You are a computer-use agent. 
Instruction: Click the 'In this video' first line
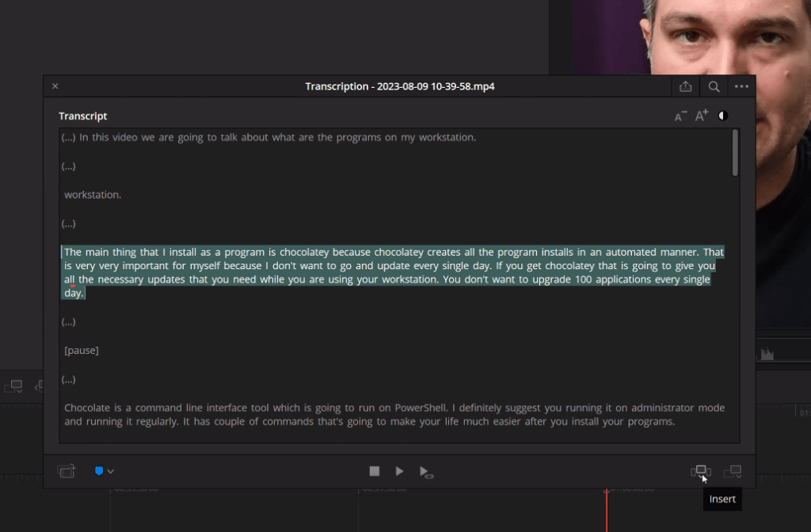[269, 138]
